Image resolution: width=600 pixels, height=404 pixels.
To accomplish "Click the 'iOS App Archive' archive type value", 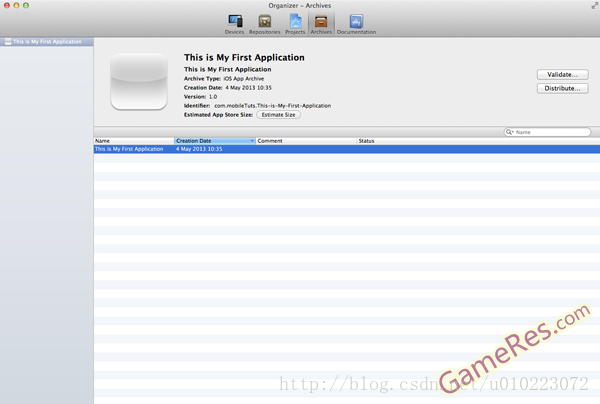I will coord(244,78).
